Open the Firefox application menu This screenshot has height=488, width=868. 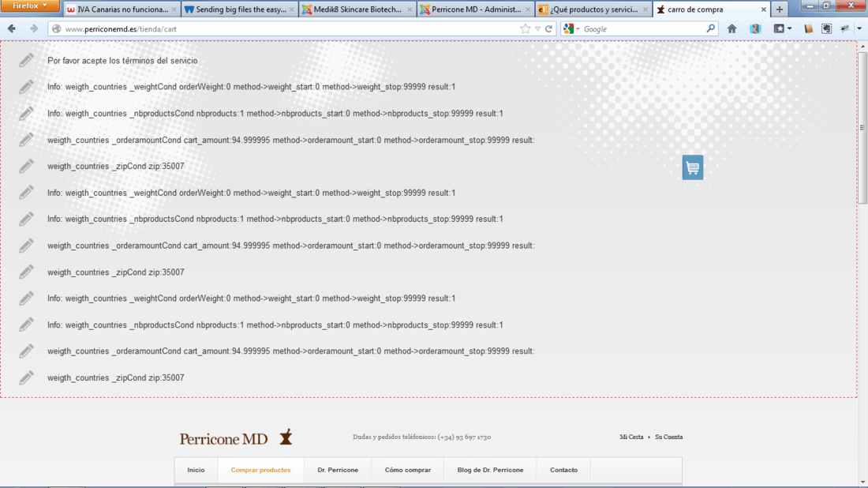point(30,6)
